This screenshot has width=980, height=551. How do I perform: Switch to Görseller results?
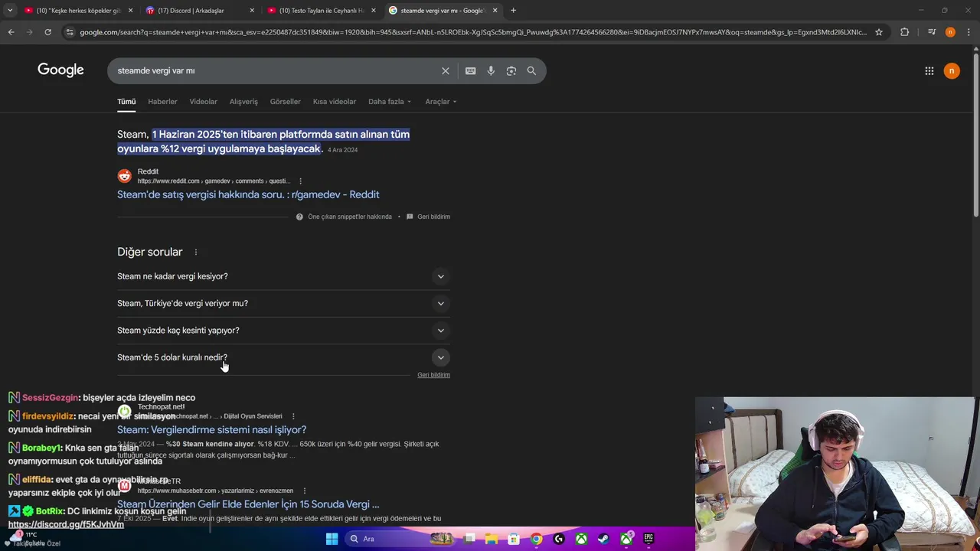(285, 101)
